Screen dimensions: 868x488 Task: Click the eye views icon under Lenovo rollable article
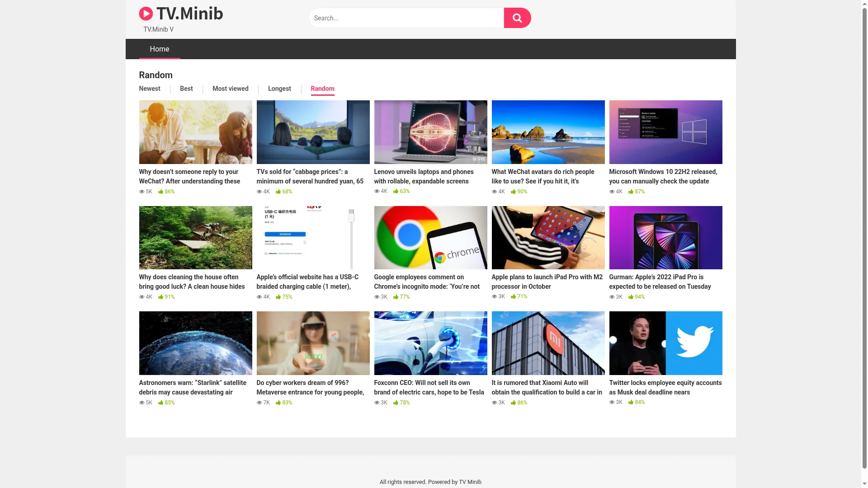(x=377, y=191)
